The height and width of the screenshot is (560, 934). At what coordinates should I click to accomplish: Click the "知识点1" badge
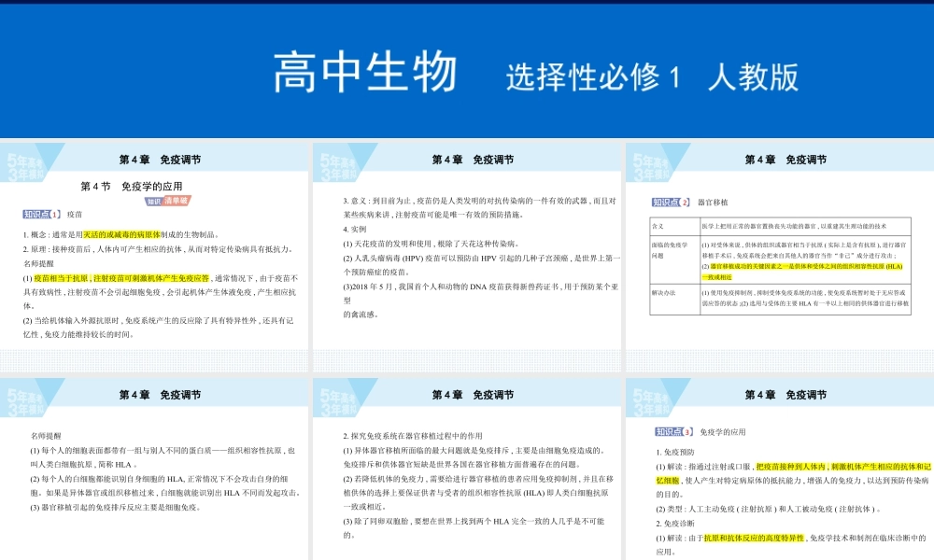pyautogui.click(x=42, y=215)
